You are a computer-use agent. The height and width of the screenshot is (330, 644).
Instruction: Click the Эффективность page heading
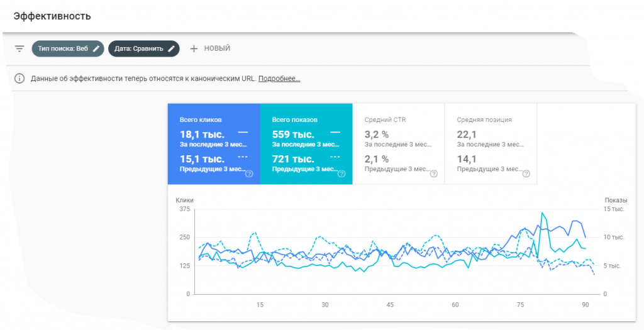tap(52, 16)
